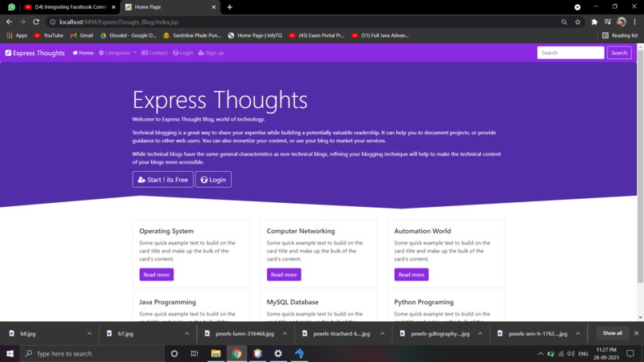Bookmark this page with the star icon
This screenshot has height=362, width=644.
(578, 22)
